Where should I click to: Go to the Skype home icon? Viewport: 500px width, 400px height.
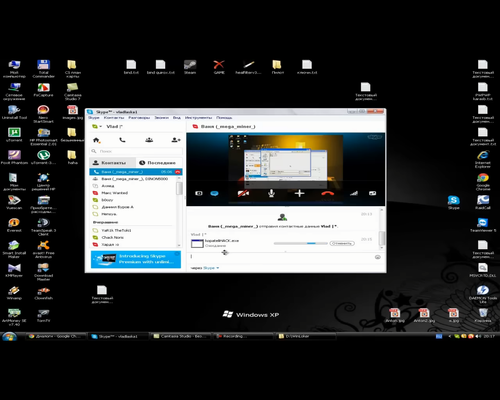click(96, 140)
